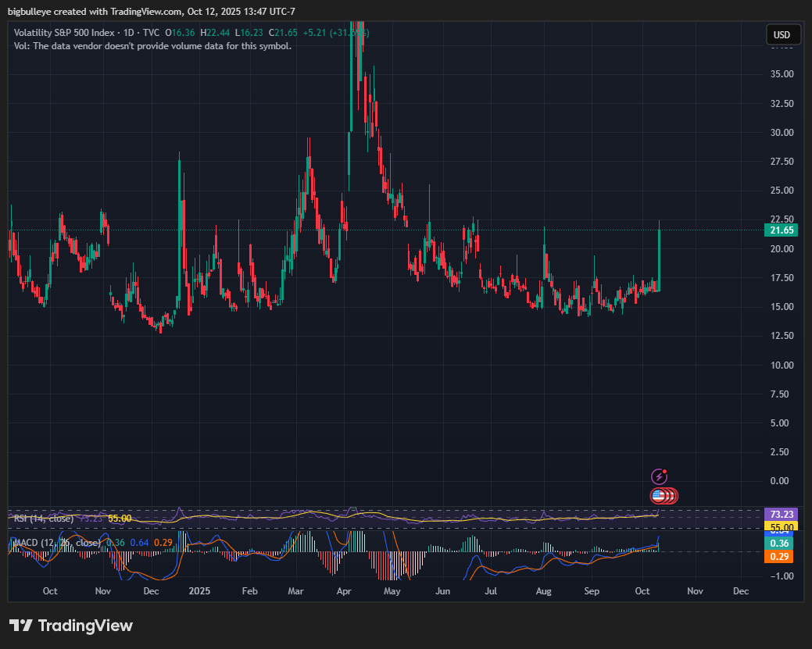This screenshot has height=649, width=812.
Task: Click the teal 0.36 MACD axis label
Action: coord(779,544)
